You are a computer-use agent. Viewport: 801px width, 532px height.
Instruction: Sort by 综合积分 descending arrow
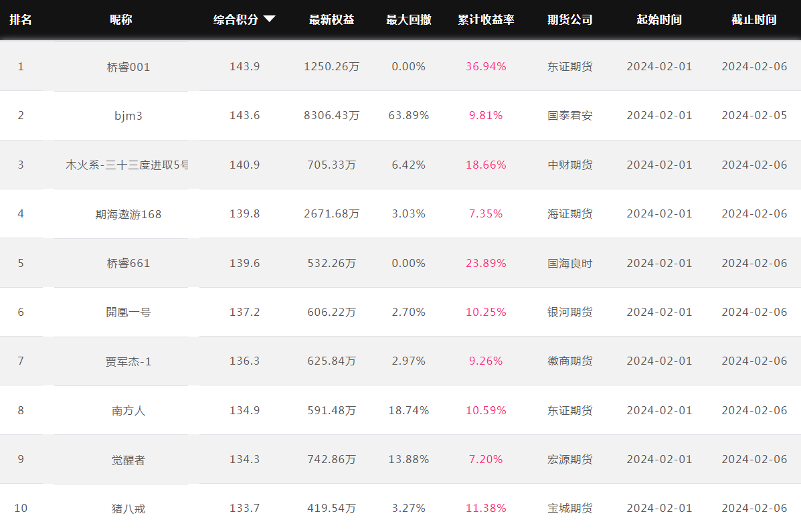269,19
